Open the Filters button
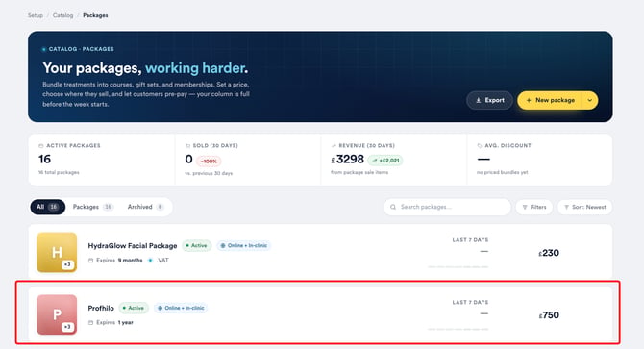 534,207
